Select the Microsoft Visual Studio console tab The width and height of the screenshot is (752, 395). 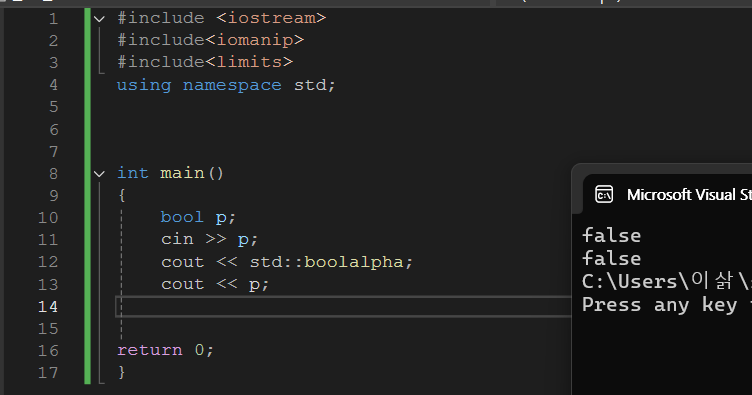click(x=668, y=195)
